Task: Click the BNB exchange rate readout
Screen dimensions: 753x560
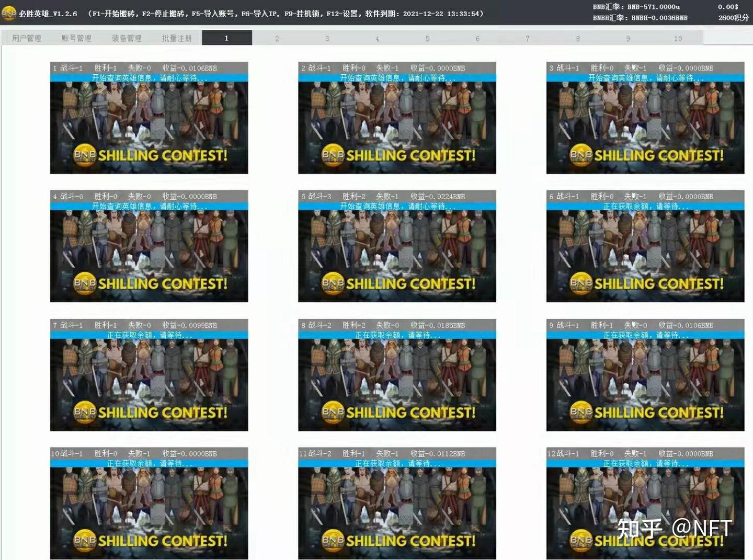Action: (636, 7)
